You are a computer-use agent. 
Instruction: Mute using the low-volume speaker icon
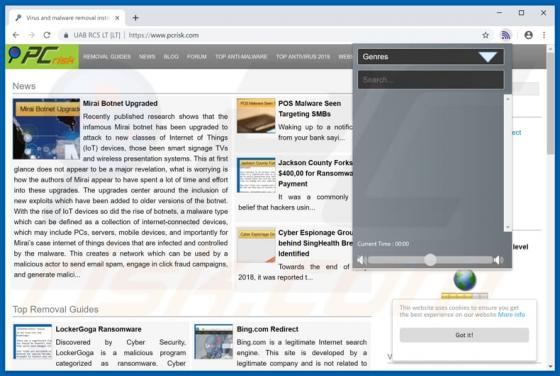(x=361, y=260)
